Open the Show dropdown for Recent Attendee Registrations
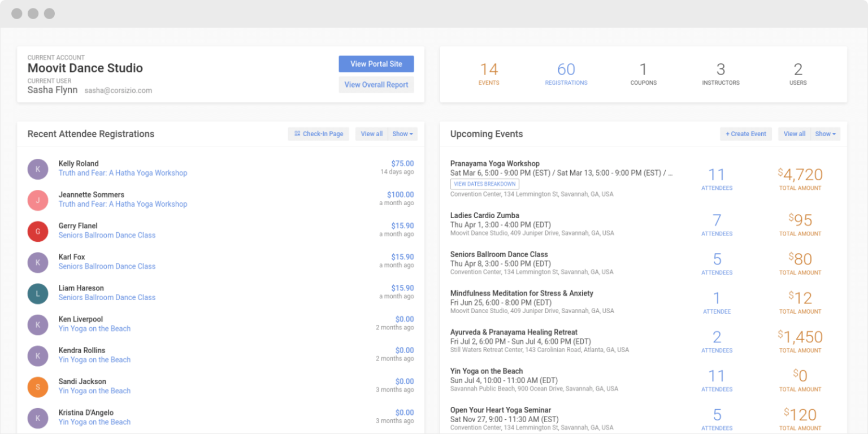This screenshot has width=868, height=434. 402,134
